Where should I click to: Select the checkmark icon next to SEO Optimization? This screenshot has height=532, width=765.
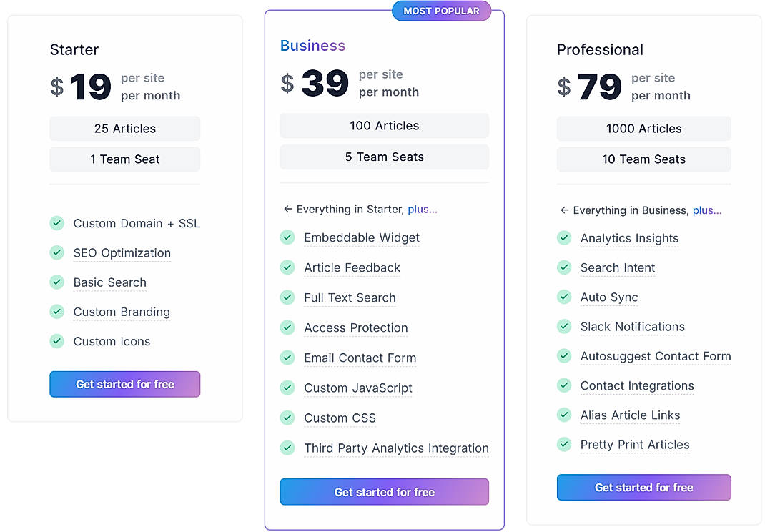point(57,252)
